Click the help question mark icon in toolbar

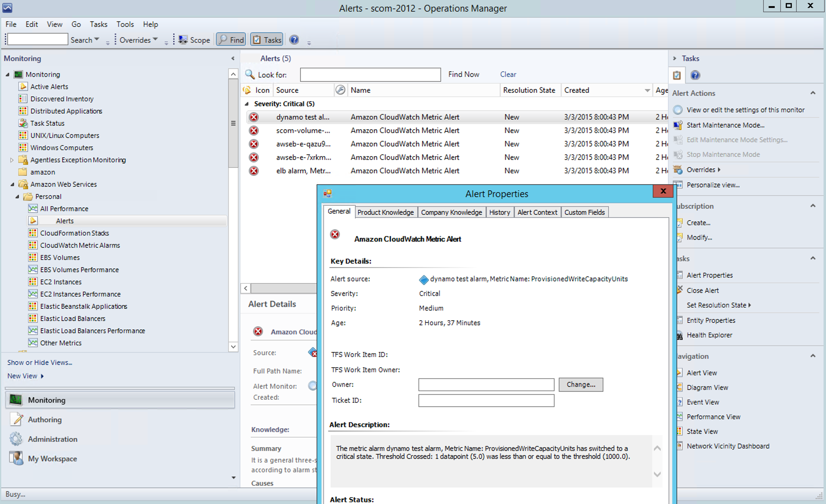click(294, 40)
